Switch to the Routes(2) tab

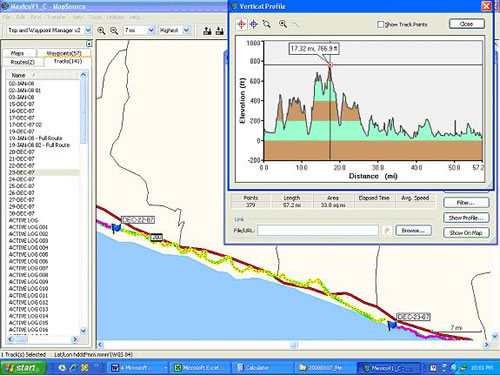point(23,62)
